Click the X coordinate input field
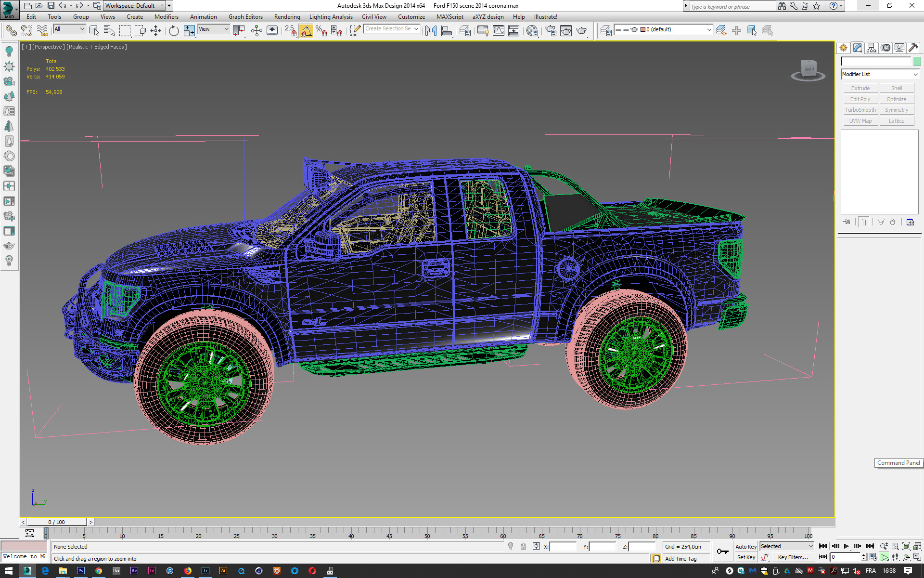The image size is (924, 578). coord(563,547)
